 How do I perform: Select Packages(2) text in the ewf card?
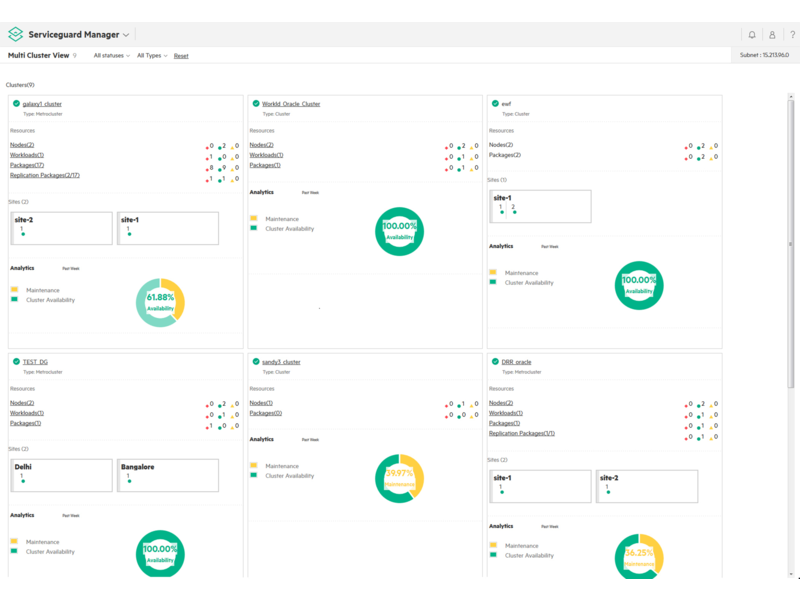(x=505, y=155)
